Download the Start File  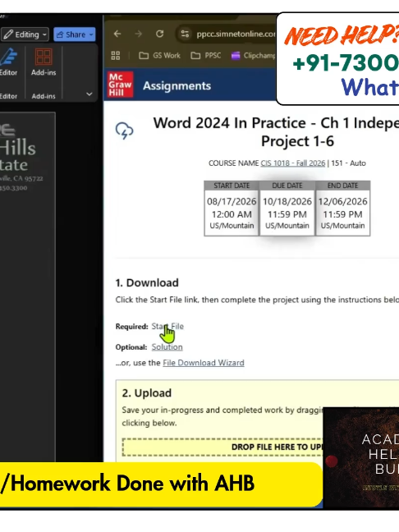tap(167, 327)
